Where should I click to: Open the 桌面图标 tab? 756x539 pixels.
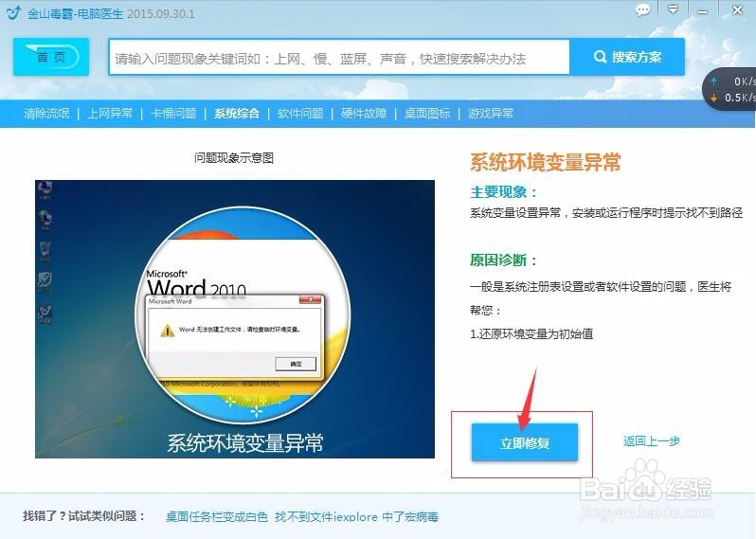(x=427, y=114)
